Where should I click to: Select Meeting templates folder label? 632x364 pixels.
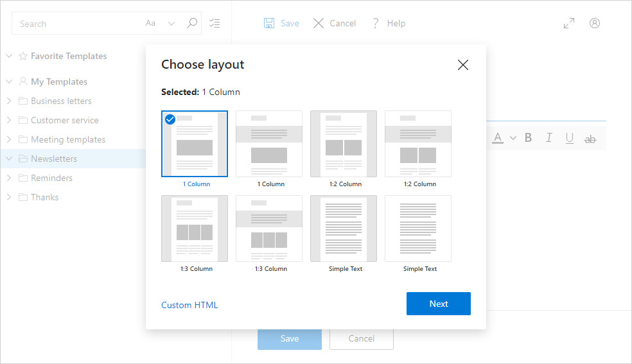(68, 139)
